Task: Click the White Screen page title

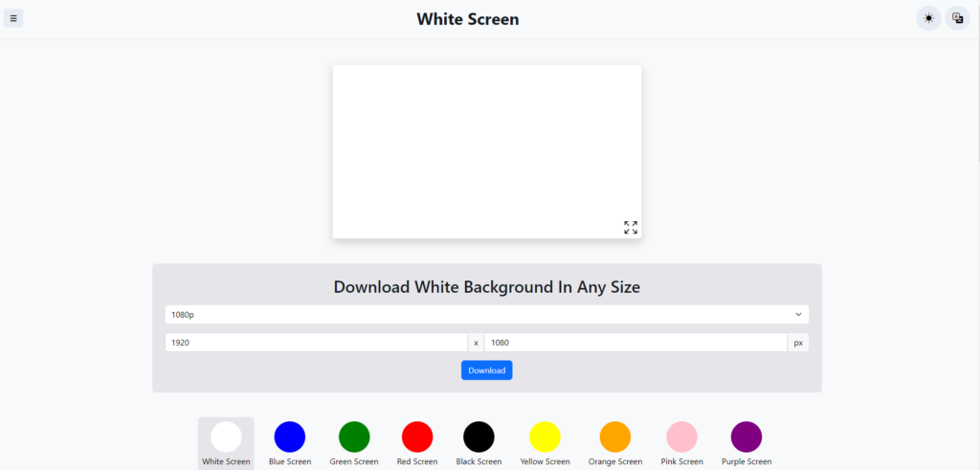Action: [467, 19]
